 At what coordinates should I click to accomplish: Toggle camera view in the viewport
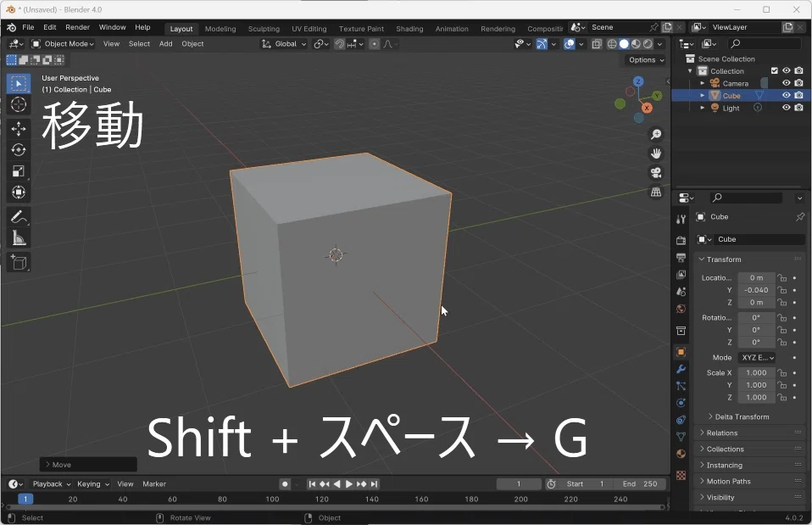coord(655,173)
